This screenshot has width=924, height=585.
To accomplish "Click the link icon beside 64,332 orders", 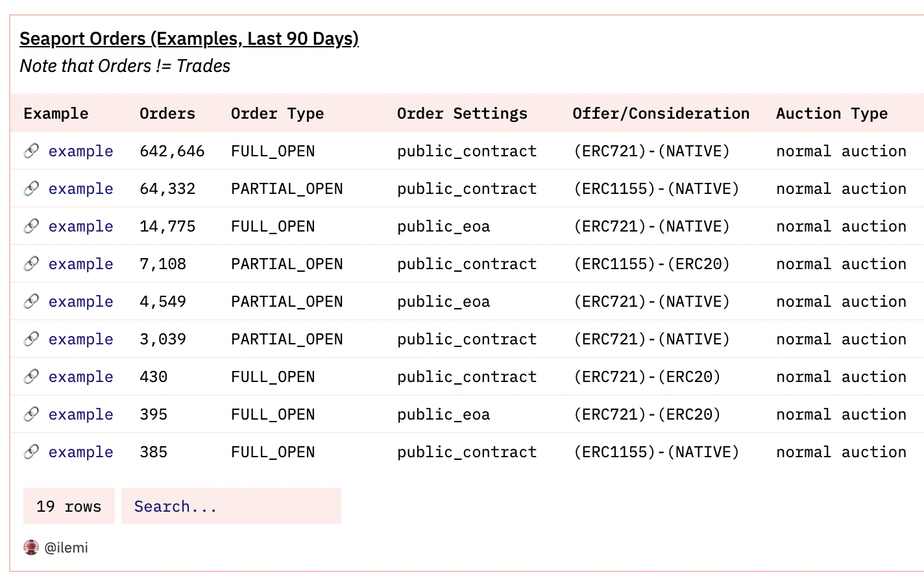I will [x=31, y=189].
